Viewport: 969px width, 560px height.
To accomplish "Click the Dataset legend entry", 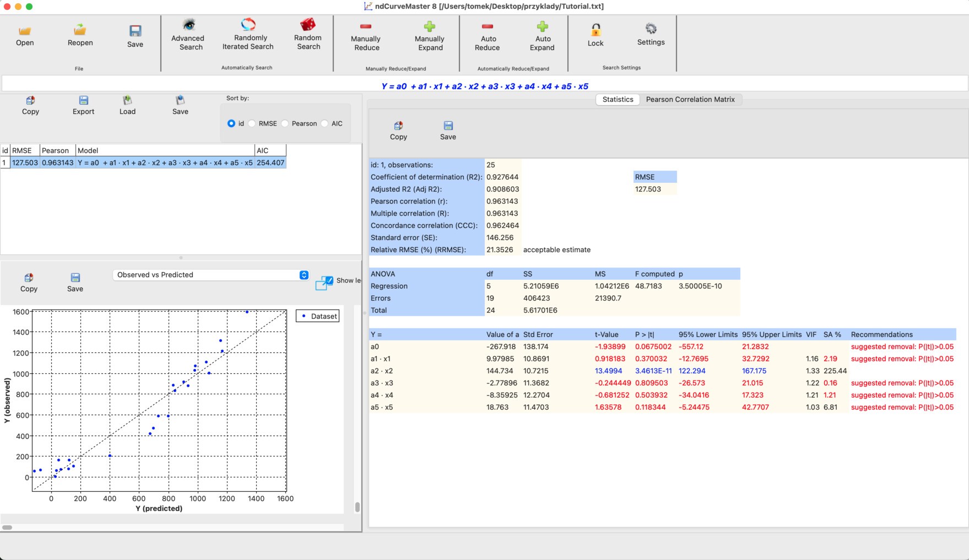I will coord(318,316).
